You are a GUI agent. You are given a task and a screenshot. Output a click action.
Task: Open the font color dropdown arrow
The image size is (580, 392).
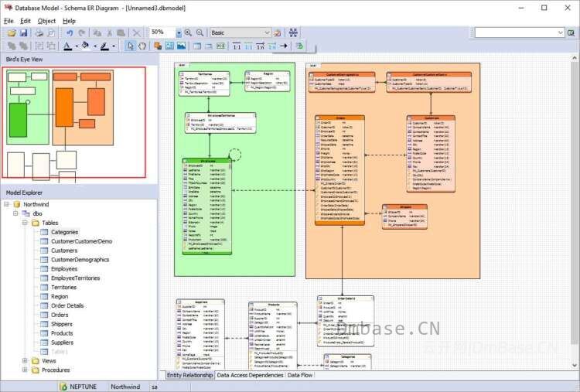(77, 46)
